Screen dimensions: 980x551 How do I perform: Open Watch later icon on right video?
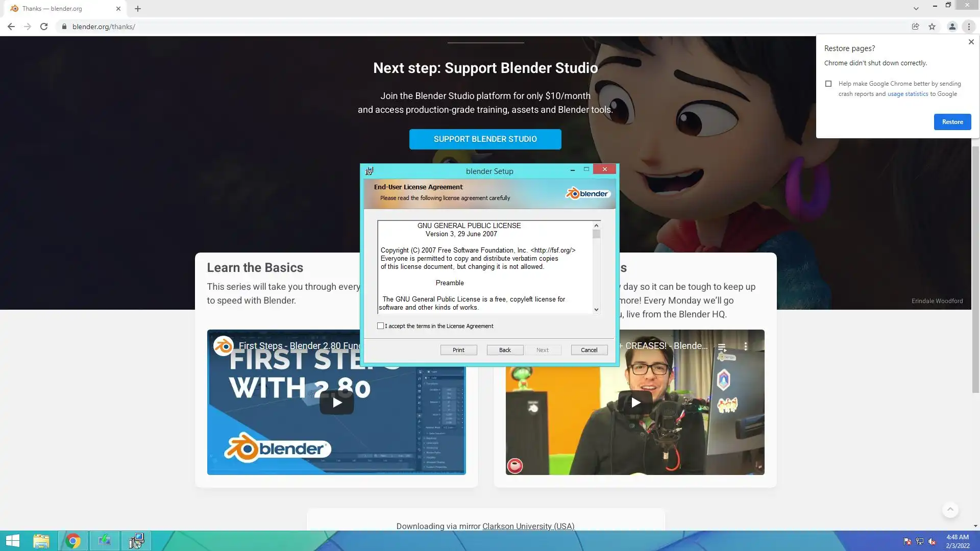pyautogui.click(x=722, y=347)
